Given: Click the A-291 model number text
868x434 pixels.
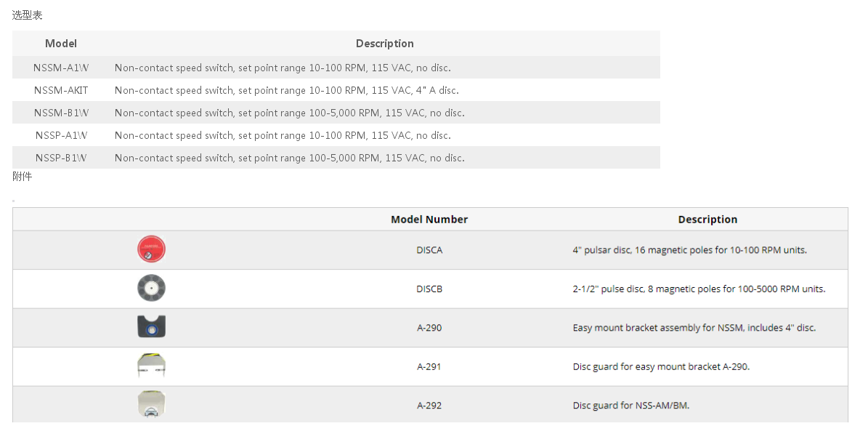Looking at the screenshot, I should pos(429,366).
